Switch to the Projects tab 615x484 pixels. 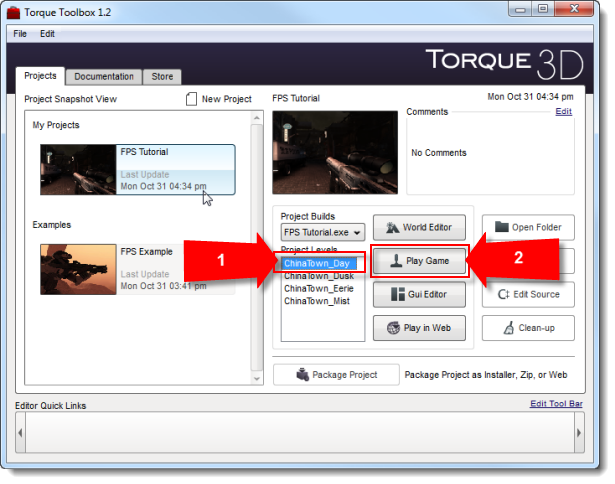tap(40, 76)
